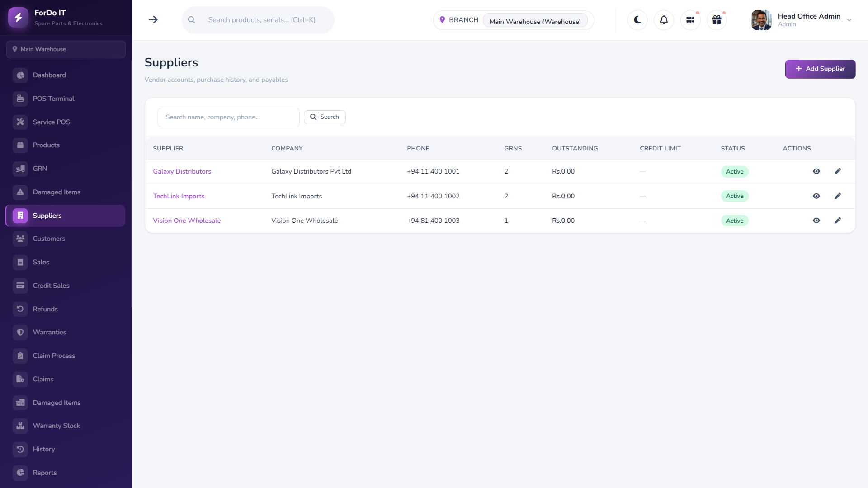The image size is (868, 488).
Task: Go to Dashboard in the sidebar
Action: point(65,75)
